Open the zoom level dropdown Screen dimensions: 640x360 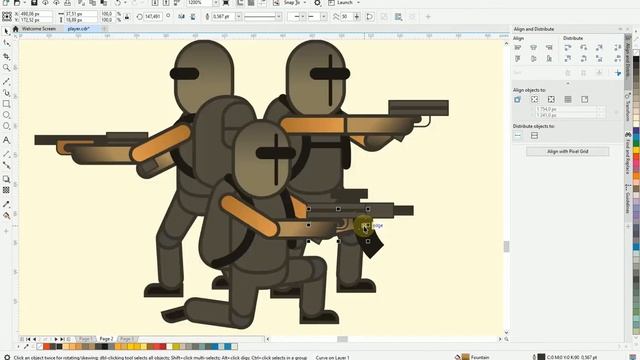coord(215,3)
